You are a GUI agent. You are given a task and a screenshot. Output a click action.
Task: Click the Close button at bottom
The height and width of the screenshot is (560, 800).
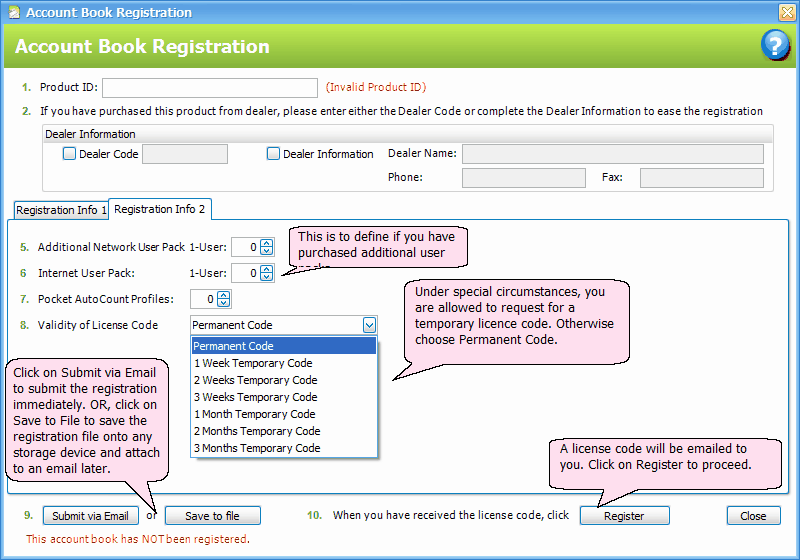tap(754, 516)
